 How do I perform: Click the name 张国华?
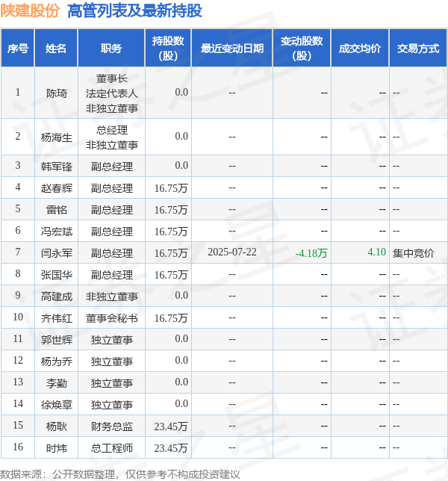coord(57,275)
